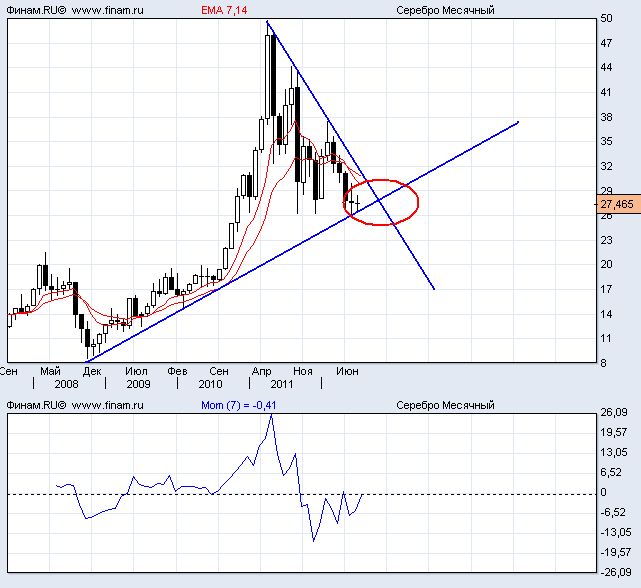Click the year label 2011
The height and width of the screenshot is (588, 641).
click(x=282, y=384)
